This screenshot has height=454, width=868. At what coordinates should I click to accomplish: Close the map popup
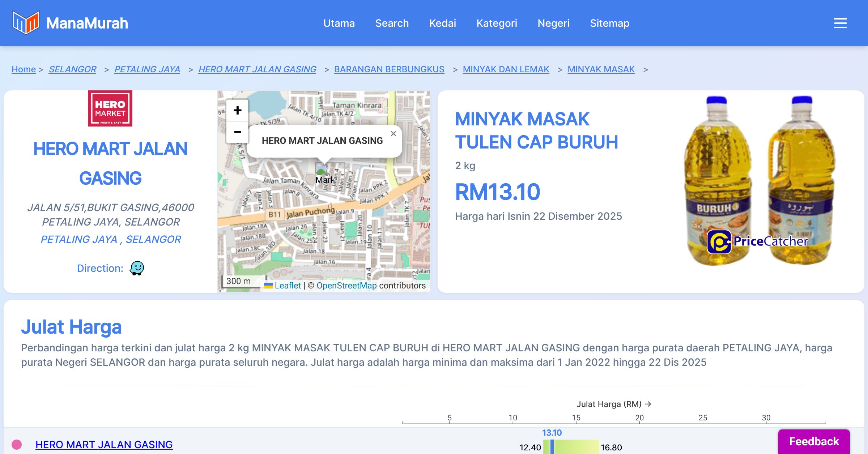point(393,134)
